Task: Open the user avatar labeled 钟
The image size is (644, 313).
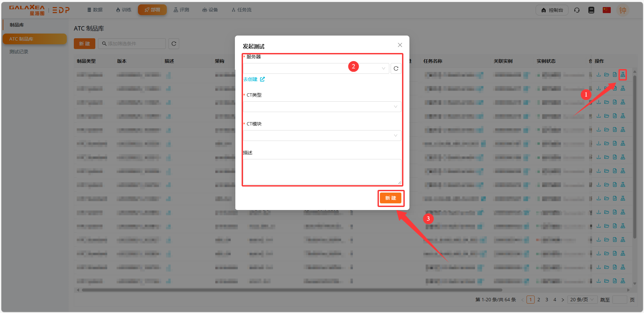Action: (x=623, y=10)
